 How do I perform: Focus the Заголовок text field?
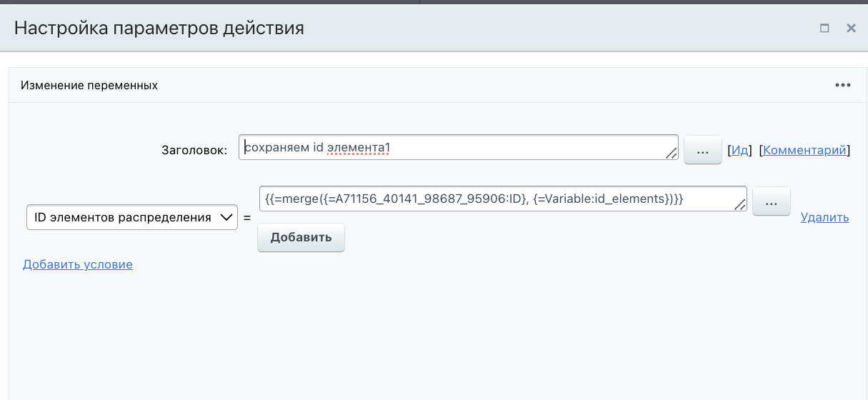[x=457, y=148]
